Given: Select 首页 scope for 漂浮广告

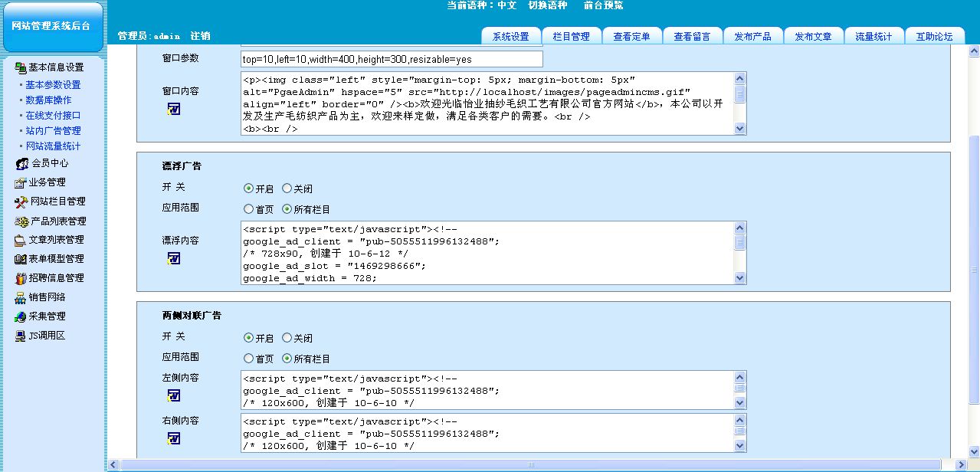Looking at the screenshot, I should pos(248,208).
